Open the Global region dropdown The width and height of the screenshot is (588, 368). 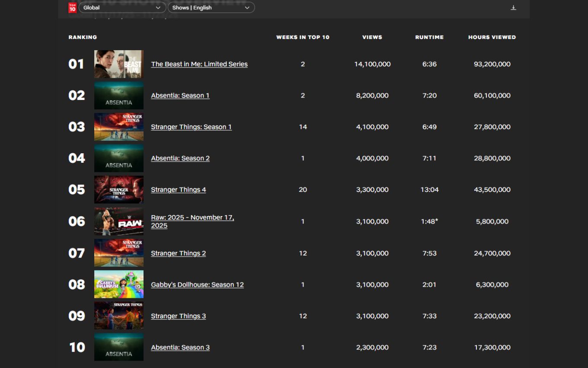pyautogui.click(x=122, y=7)
